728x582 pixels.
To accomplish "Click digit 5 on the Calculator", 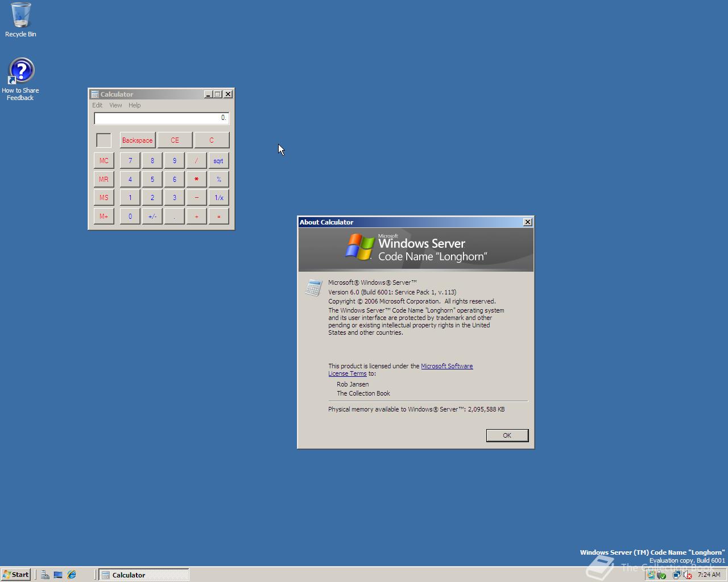I will (152, 179).
